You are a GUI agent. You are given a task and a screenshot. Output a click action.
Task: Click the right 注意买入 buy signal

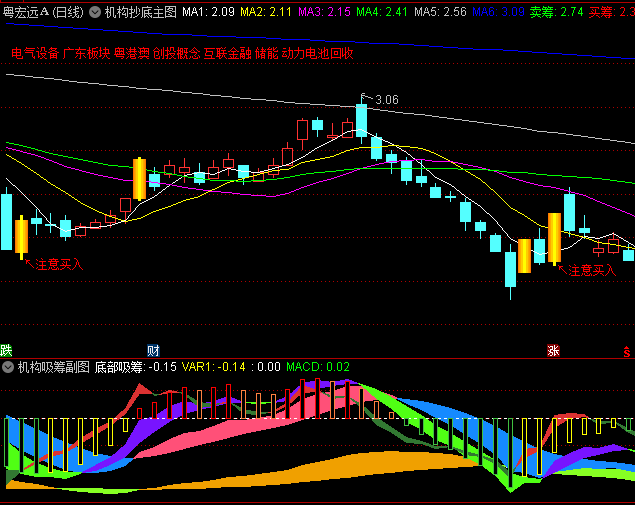(x=592, y=271)
